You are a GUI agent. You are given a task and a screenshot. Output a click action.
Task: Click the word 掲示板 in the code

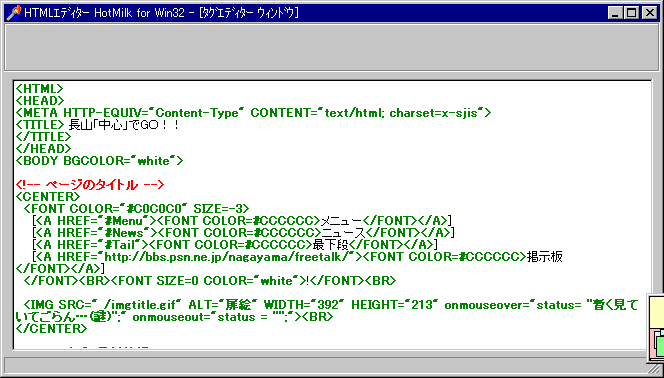point(545,257)
